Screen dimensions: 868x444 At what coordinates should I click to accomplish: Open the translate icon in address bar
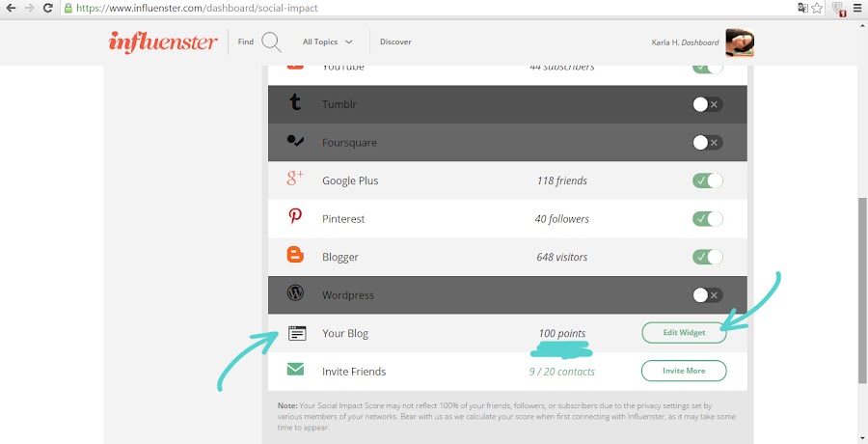click(802, 8)
